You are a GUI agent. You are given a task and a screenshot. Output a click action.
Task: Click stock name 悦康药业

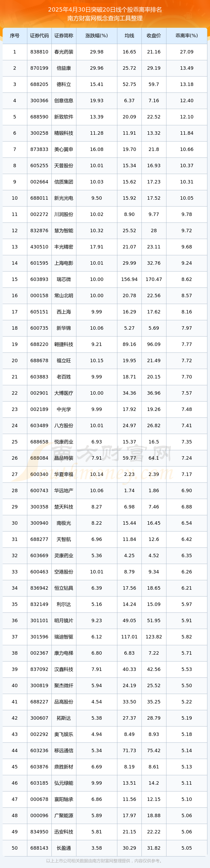click(64, 442)
